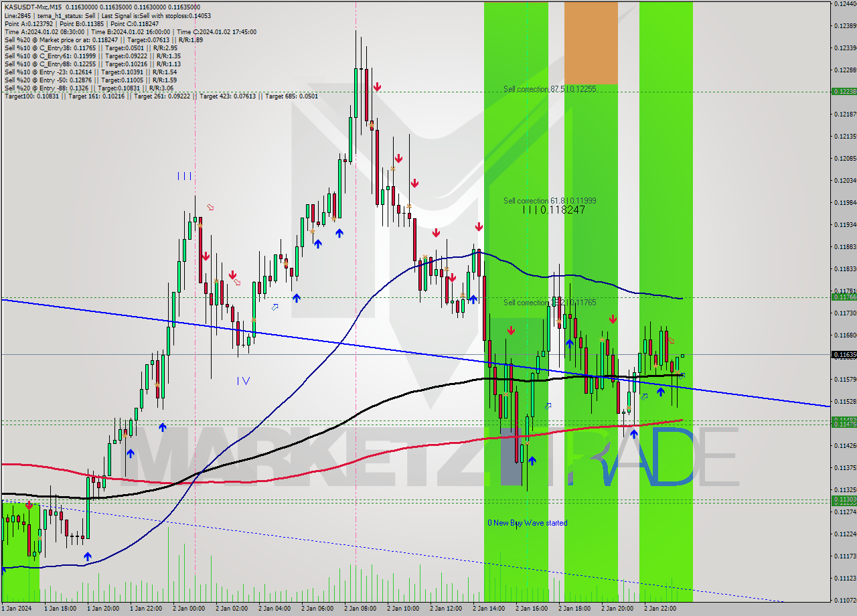The image size is (857, 616).
Task: Click the '2 Jan 02:00' time axis label
Action: [x=231, y=609]
